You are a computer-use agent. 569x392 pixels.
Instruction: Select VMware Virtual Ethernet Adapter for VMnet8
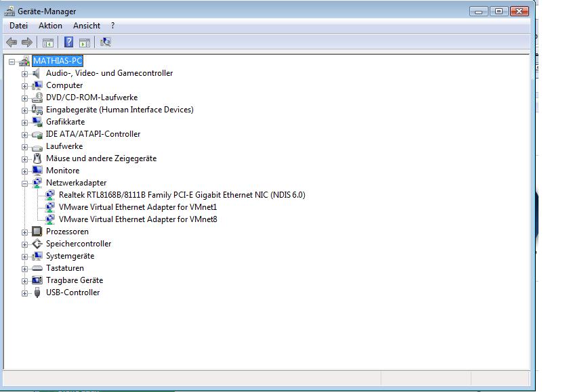[138, 219]
